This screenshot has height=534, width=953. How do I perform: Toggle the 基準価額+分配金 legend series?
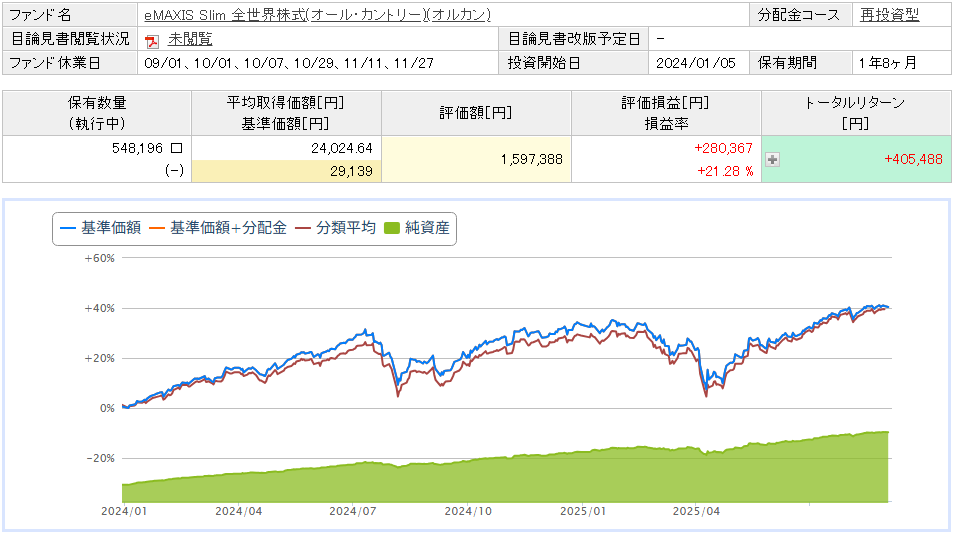(218, 228)
